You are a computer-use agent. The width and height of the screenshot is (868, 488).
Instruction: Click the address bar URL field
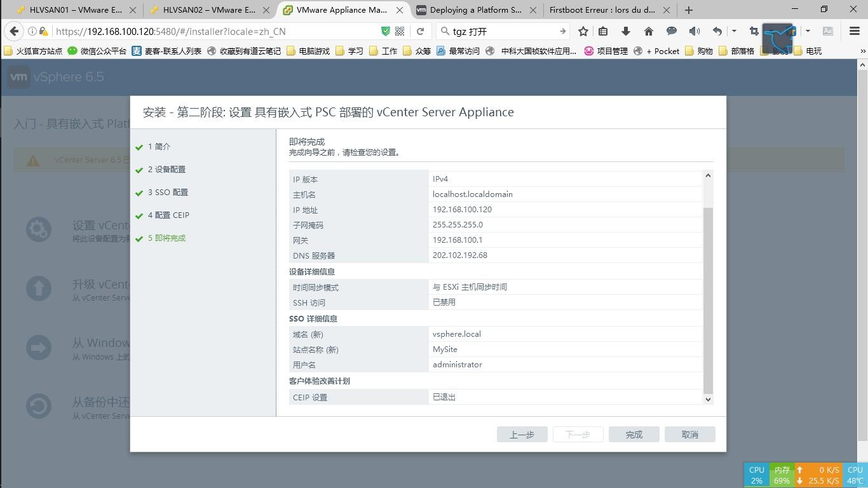click(216, 31)
